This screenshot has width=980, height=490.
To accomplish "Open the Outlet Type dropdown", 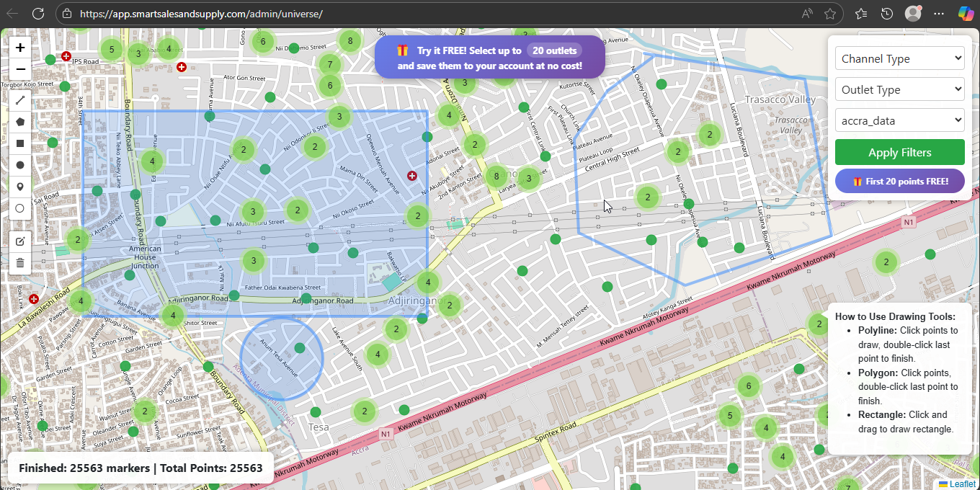I will pyautogui.click(x=899, y=89).
